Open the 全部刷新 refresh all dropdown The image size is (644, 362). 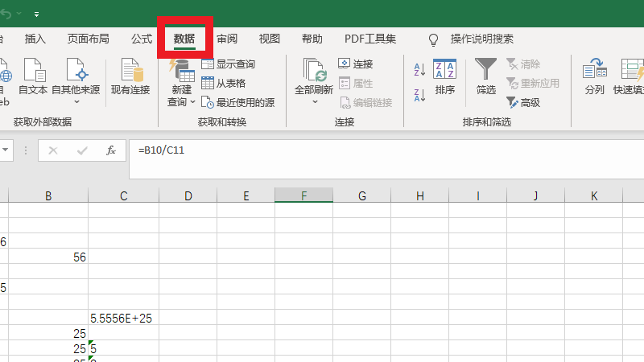tap(314, 102)
